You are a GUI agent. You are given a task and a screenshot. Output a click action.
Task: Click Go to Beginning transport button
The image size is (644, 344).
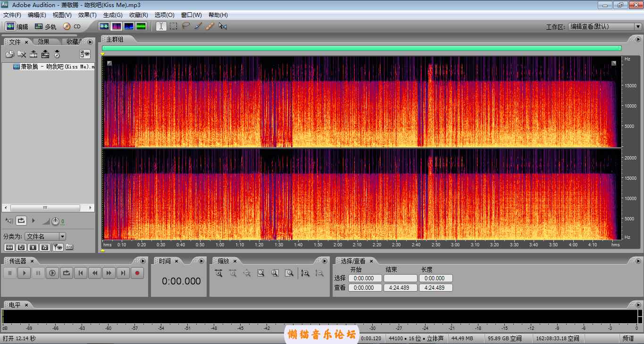[x=81, y=273]
